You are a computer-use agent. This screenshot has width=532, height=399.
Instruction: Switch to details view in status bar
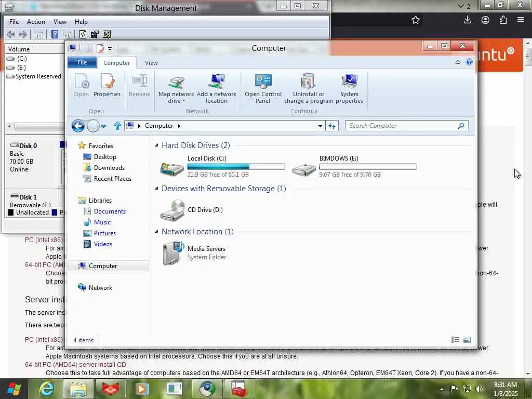pyautogui.click(x=455, y=340)
